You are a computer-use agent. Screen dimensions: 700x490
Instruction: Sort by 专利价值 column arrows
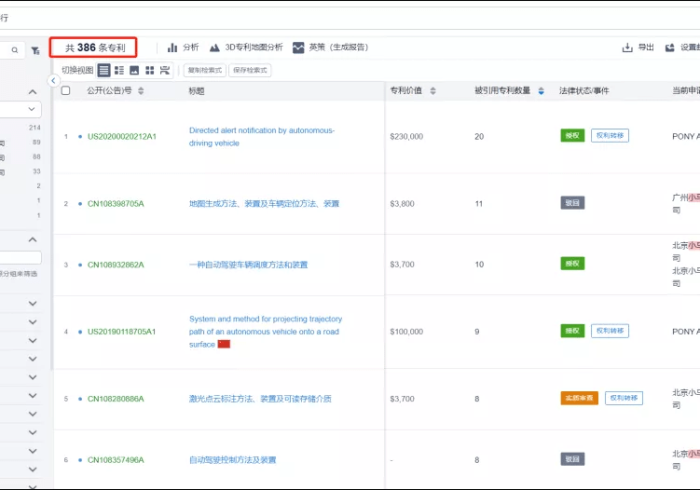431,91
